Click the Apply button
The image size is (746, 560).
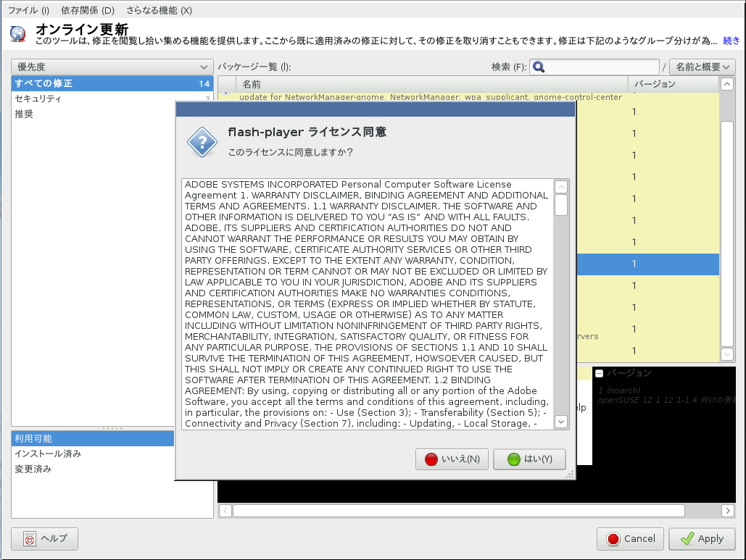703,538
